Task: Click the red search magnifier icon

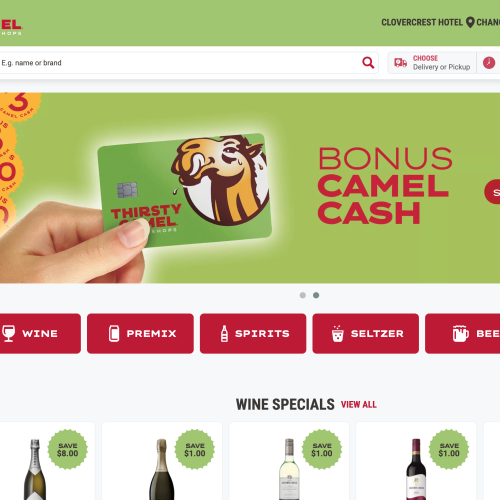Action: 368,62
